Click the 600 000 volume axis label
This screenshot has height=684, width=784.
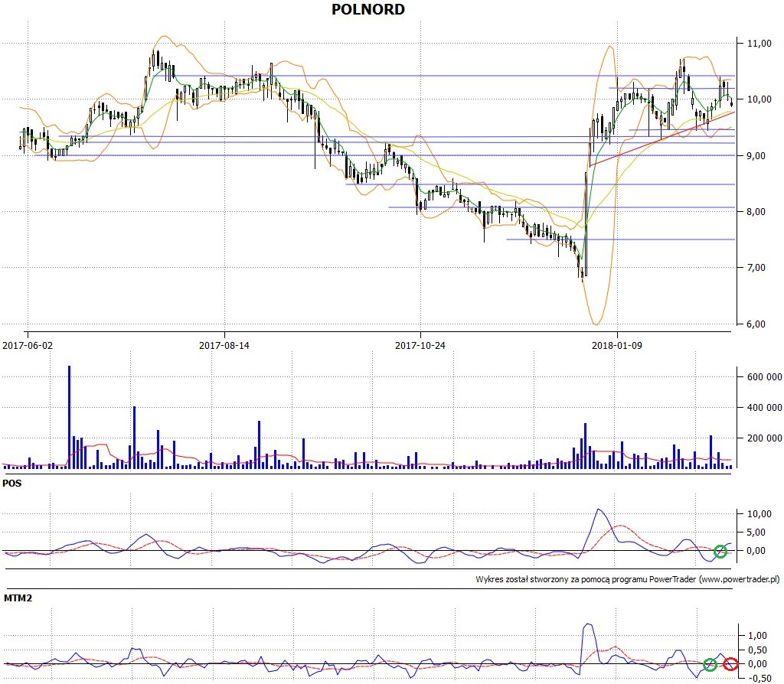[x=765, y=377]
